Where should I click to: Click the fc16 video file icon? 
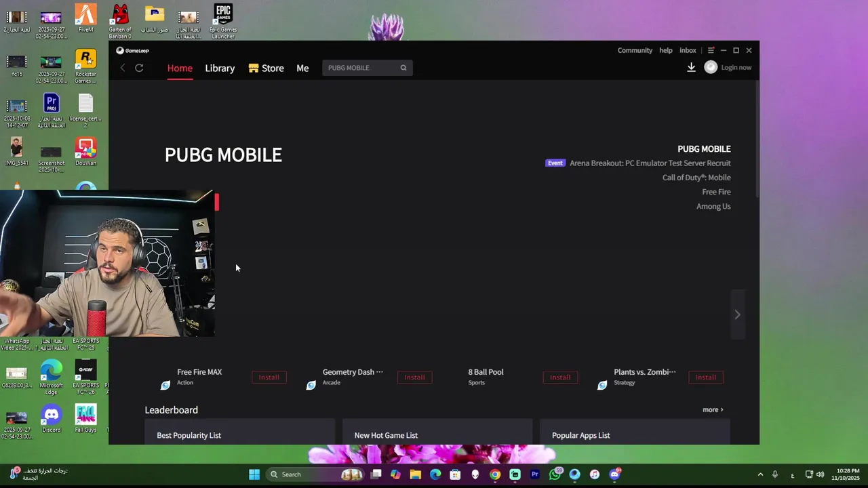point(16,66)
